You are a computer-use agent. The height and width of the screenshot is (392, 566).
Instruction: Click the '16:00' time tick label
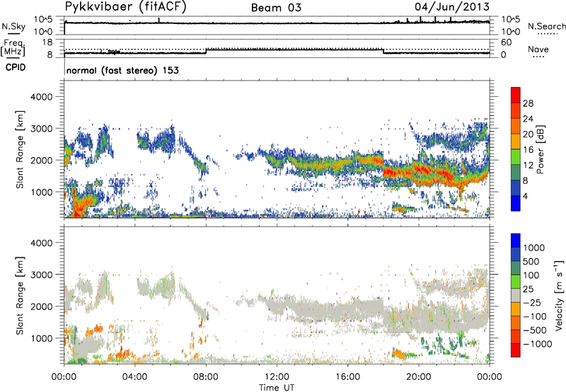(x=347, y=377)
